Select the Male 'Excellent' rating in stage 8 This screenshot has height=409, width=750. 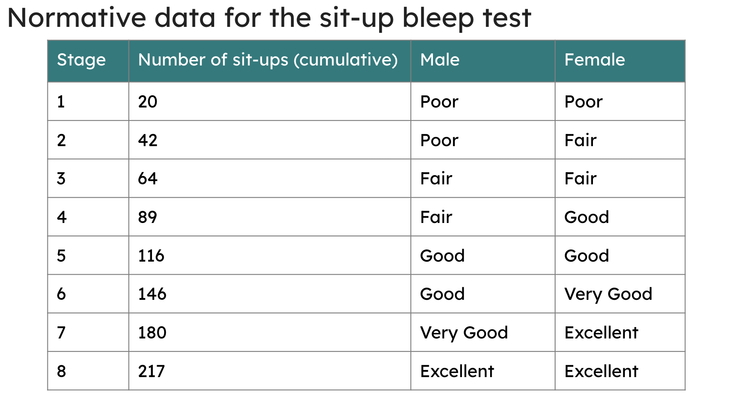pos(457,371)
